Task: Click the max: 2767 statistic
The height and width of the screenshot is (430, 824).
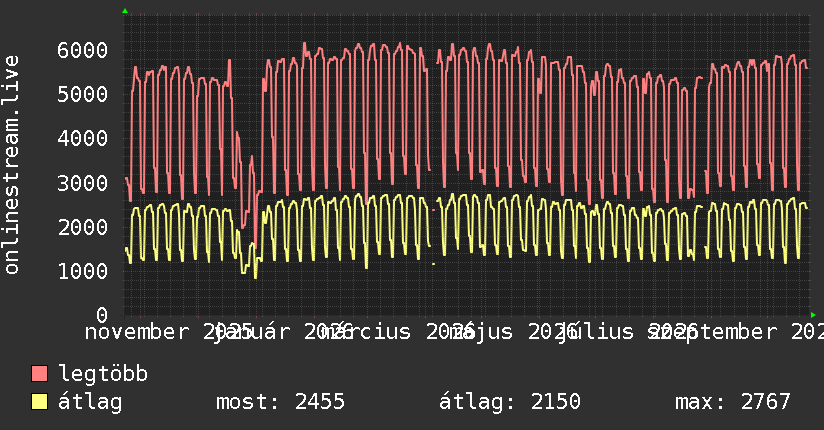Action: pyautogui.click(x=733, y=402)
